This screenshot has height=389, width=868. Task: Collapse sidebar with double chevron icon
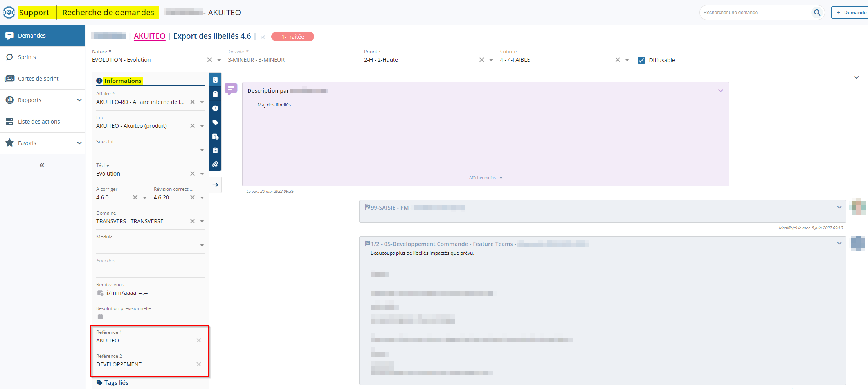pyautogui.click(x=42, y=165)
